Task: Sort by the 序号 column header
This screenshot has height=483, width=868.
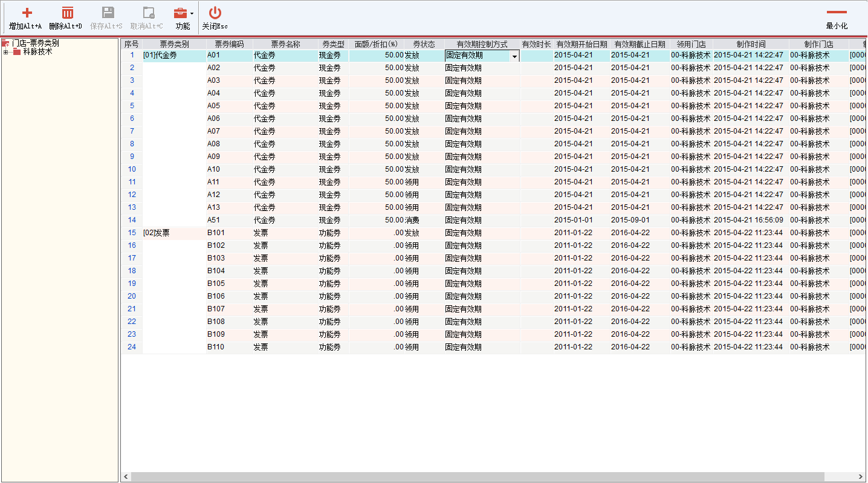Action: tap(131, 44)
